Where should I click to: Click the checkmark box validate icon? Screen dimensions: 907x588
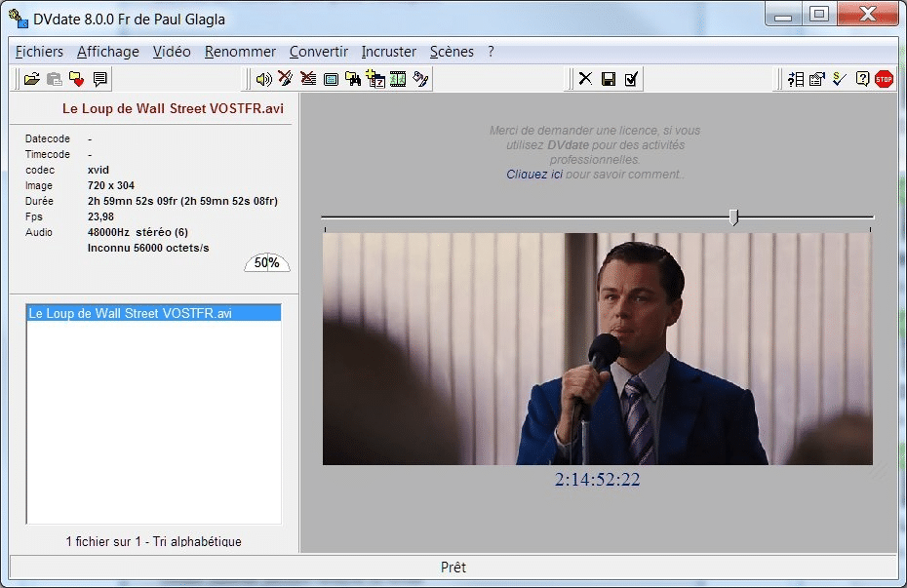(x=630, y=79)
